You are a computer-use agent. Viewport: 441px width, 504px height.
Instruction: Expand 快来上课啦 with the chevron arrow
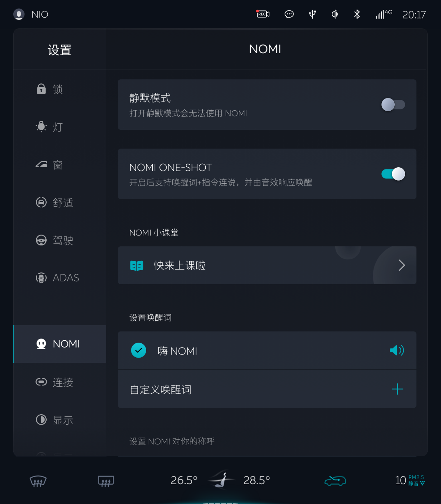click(402, 265)
